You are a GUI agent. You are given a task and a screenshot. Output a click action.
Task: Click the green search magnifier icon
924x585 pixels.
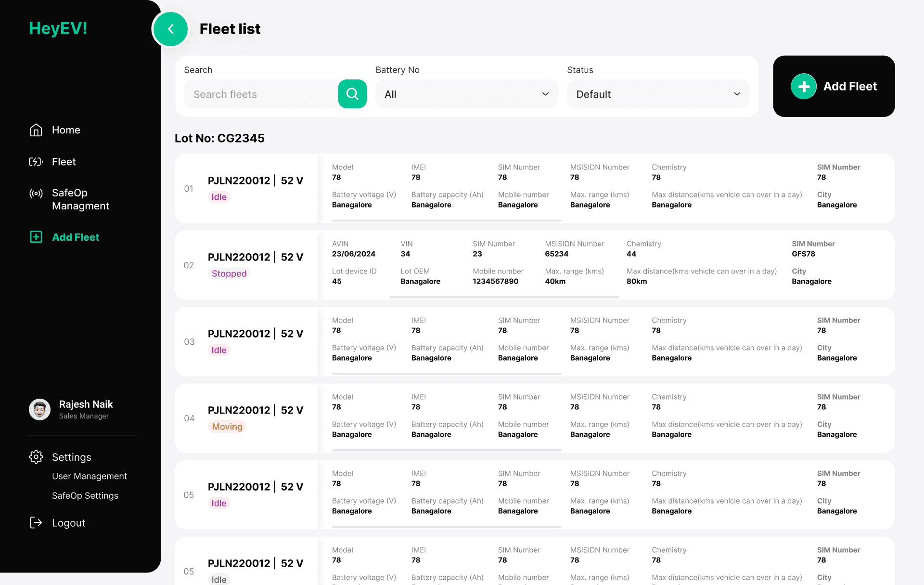352,94
